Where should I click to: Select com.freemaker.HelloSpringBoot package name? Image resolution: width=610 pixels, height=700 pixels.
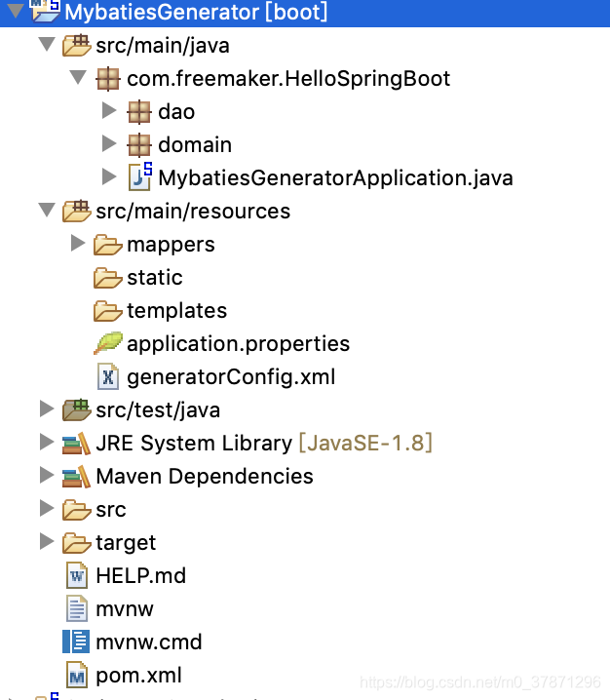288,79
